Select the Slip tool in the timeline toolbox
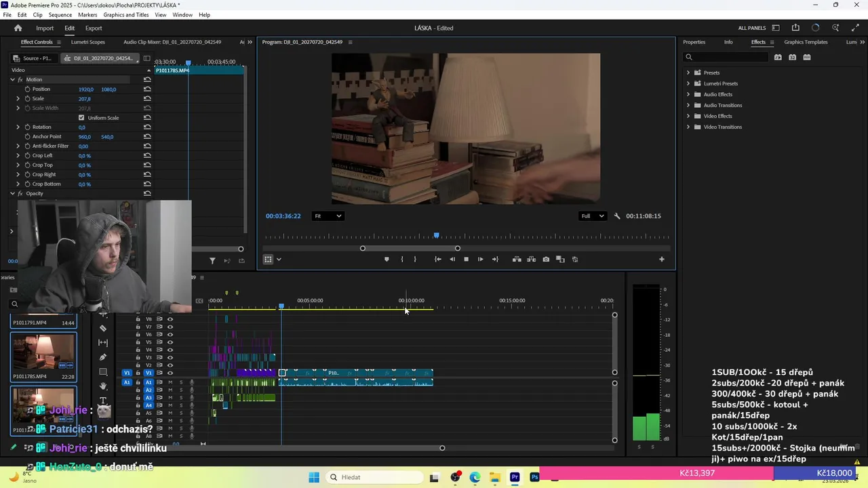Screen dimensions: 868x488 [x=103, y=342]
